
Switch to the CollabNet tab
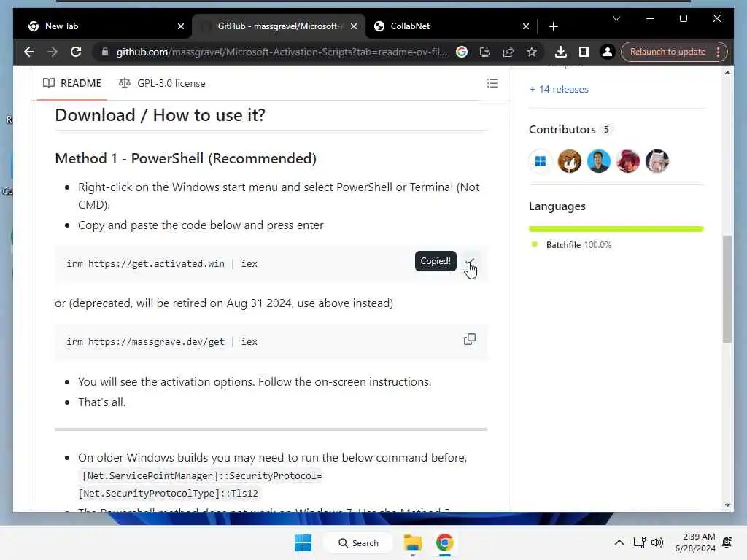click(x=448, y=26)
